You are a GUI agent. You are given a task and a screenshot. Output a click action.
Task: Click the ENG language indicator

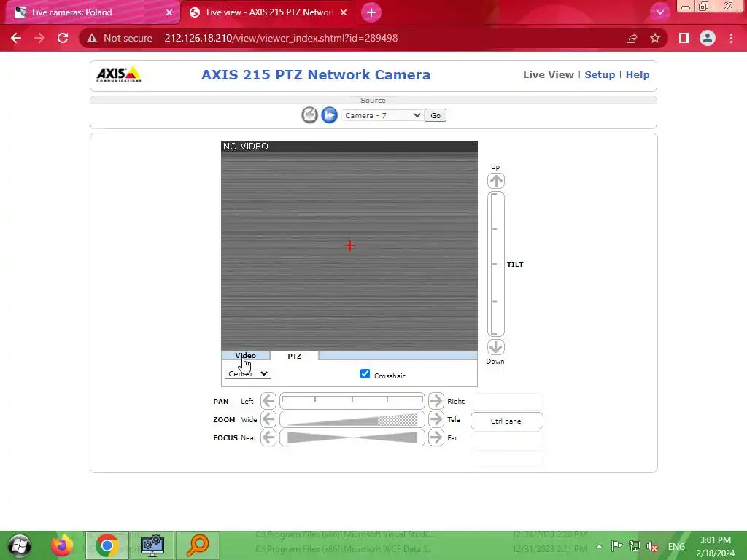coord(676,546)
